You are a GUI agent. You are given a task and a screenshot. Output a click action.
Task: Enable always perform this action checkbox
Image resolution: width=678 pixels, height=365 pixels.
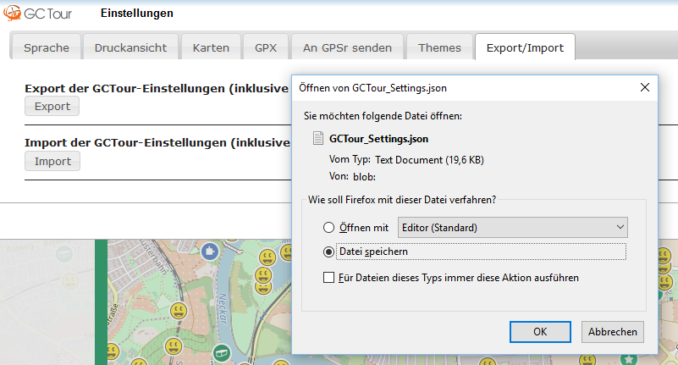coord(329,278)
